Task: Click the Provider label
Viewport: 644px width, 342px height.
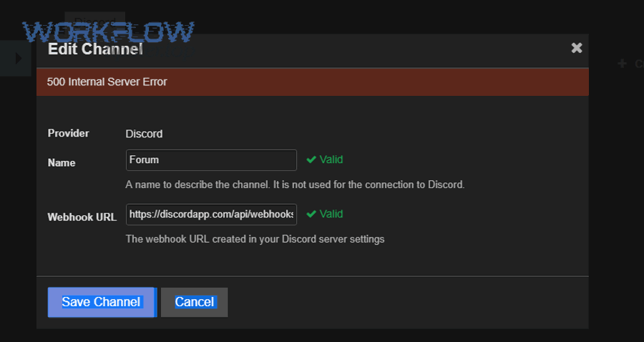Action: 68,133
